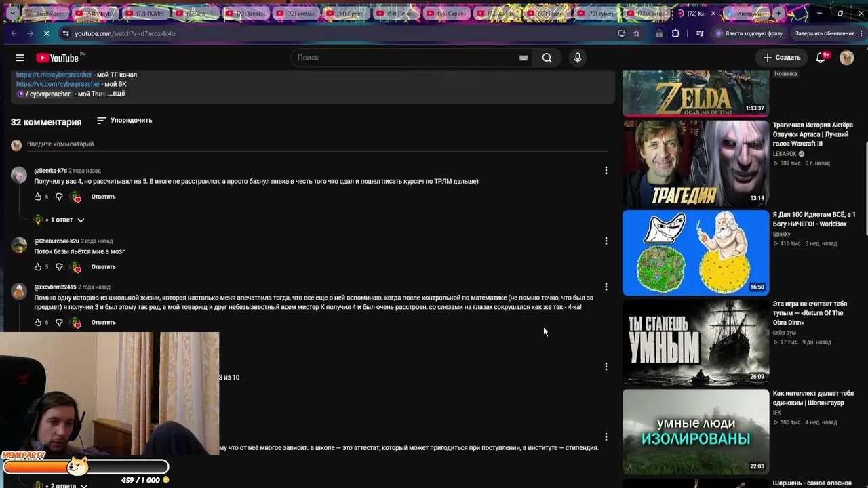Go back with the browser back arrow

14,33
